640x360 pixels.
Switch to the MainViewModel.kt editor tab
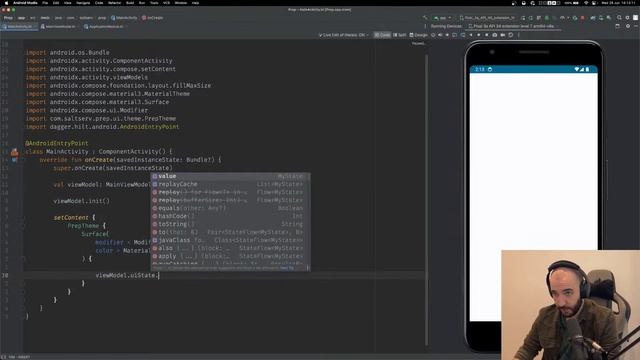tap(60, 27)
